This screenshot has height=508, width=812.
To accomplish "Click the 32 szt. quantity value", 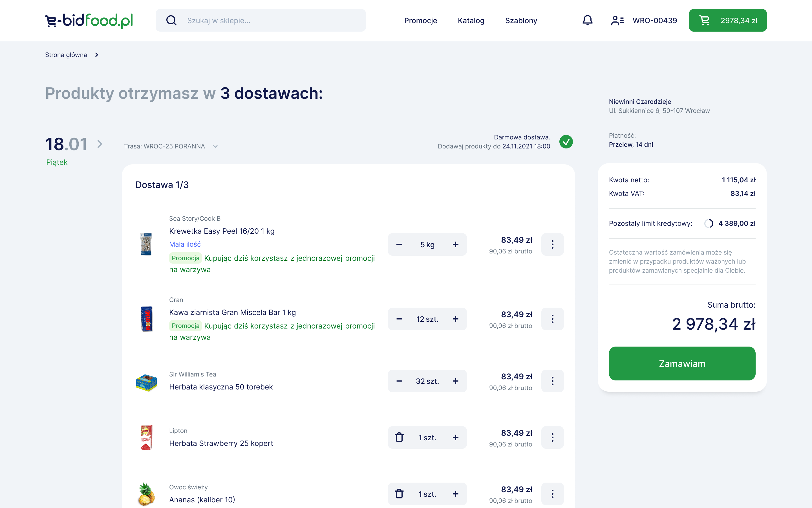I will (427, 381).
